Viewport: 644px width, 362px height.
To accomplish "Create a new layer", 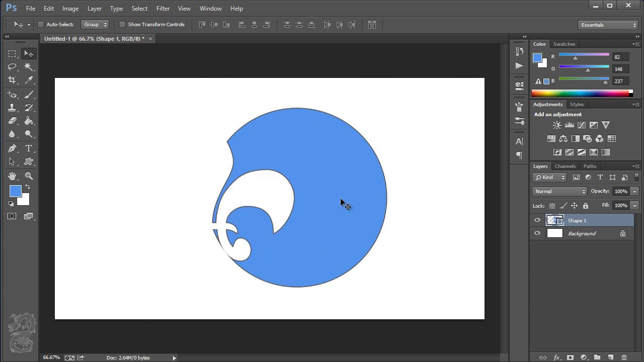I will click(610, 357).
